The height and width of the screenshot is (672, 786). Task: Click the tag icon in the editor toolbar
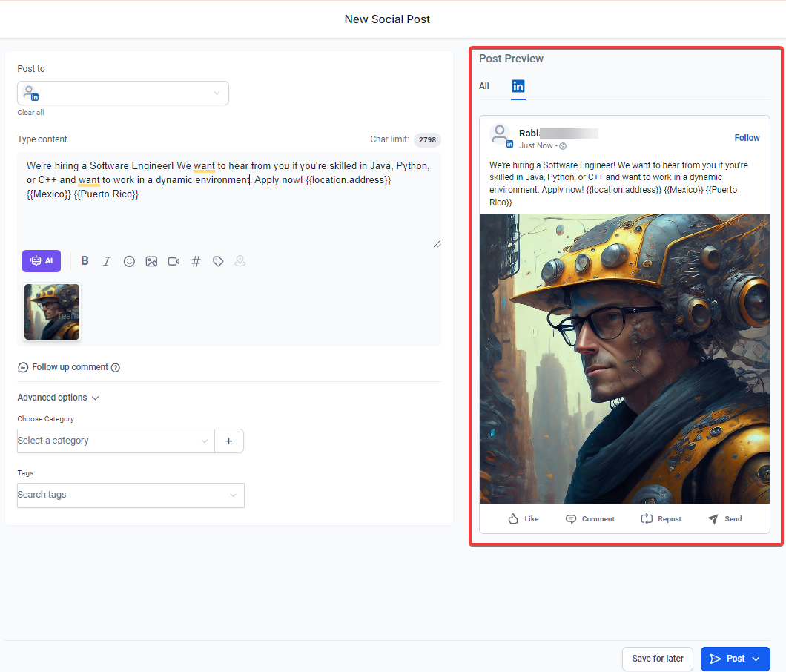click(x=218, y=261)
